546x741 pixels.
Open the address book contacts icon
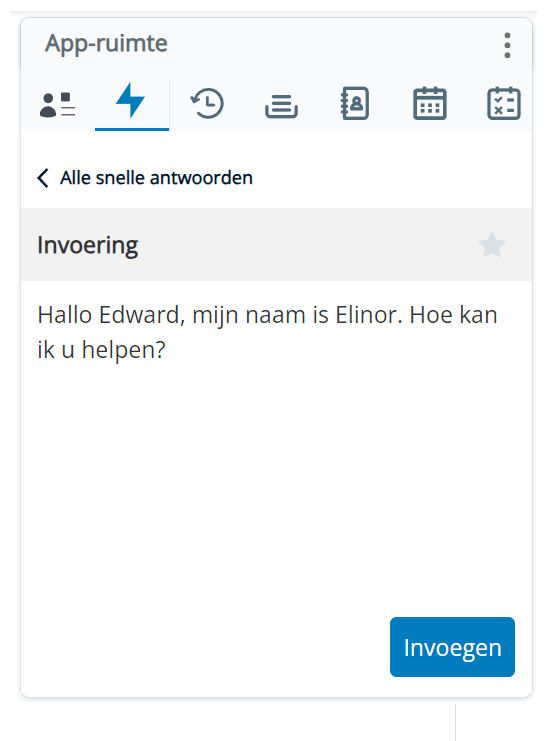click(x=355, y=103)
